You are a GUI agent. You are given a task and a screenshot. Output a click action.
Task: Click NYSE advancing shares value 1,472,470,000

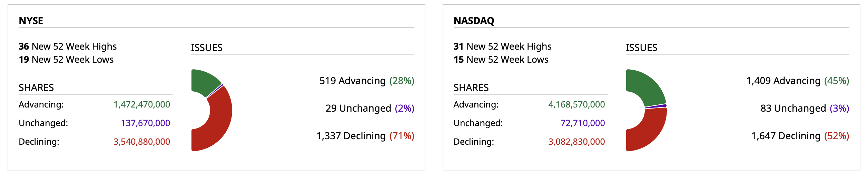(x=142, y=104)
